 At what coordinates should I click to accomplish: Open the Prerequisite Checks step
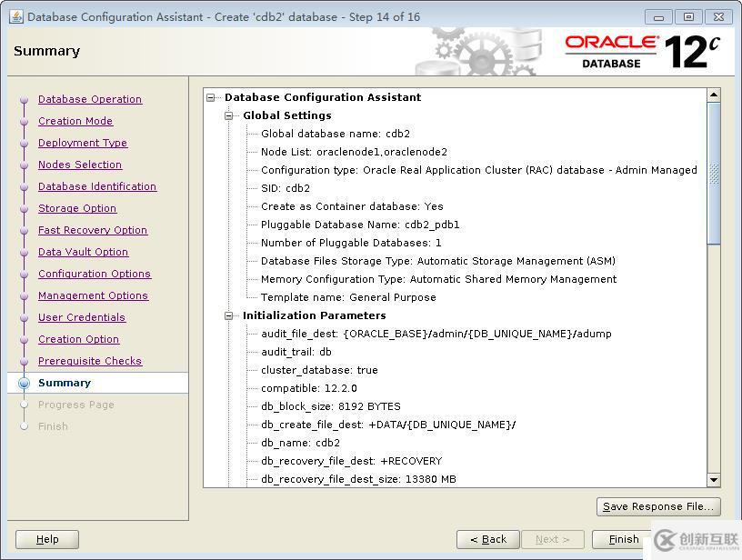click(90, 361)
